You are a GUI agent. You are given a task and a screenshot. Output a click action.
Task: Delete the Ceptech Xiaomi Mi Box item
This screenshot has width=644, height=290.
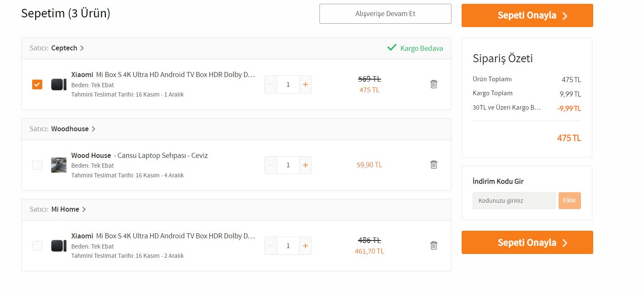(x=434, y=84)
